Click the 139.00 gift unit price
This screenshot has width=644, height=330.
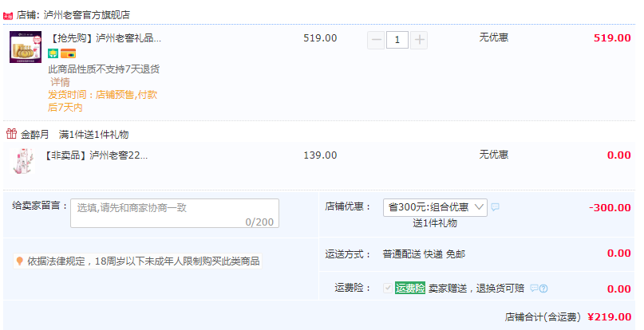point(320,155)
